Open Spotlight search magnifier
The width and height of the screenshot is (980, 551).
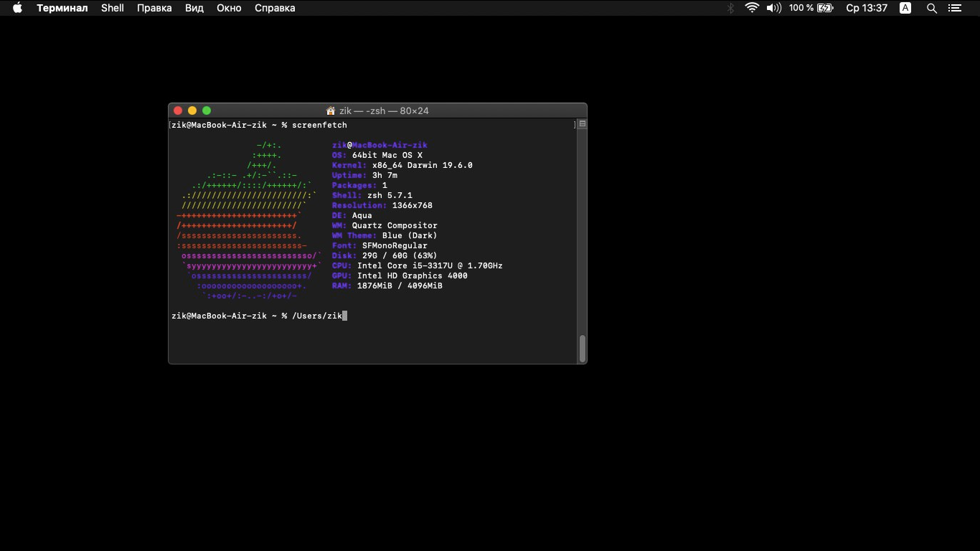[x=932, y=8]
